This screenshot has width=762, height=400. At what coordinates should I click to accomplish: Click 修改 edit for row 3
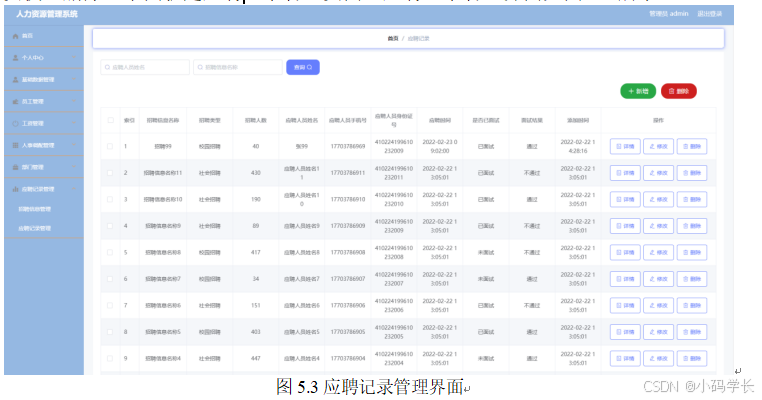(x=658, y=199)
